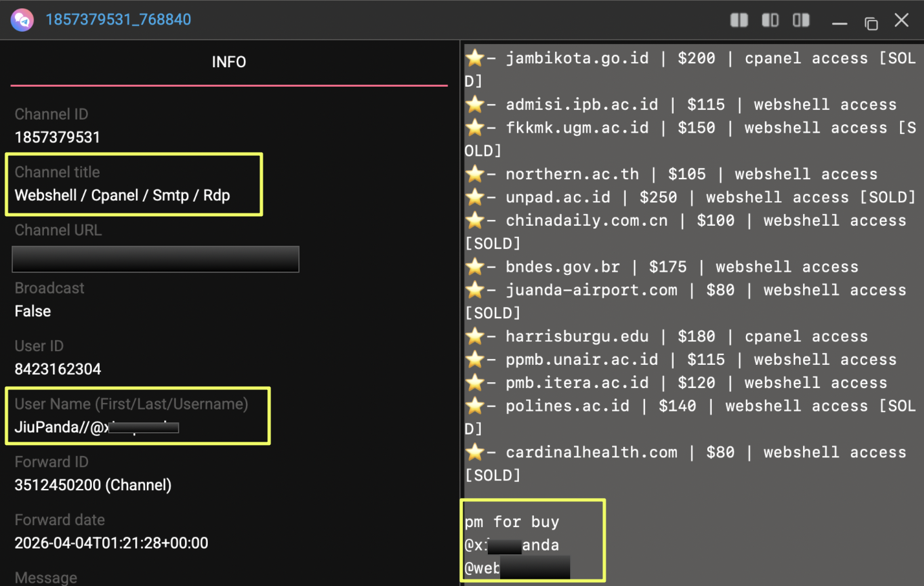
Task: Click the bndes.gov.br listing line
Action: pyautogui.click(x=662, y=266)
